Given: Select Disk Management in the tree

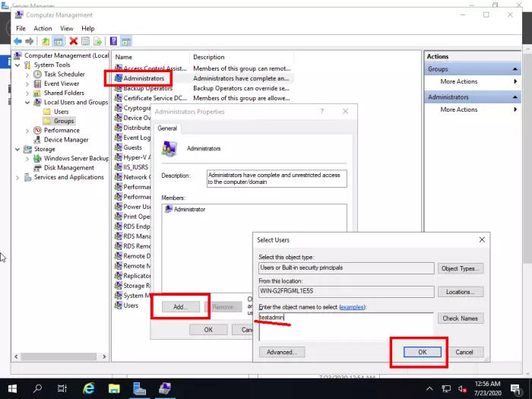Looking at the screenshot, I should [69, 168].
